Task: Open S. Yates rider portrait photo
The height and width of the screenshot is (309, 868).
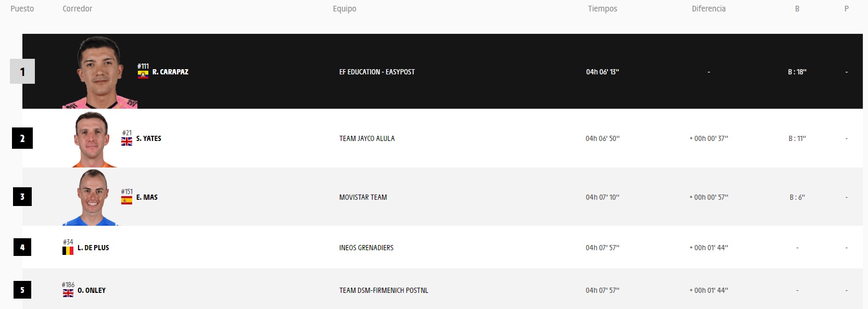Action: point(93,139)
